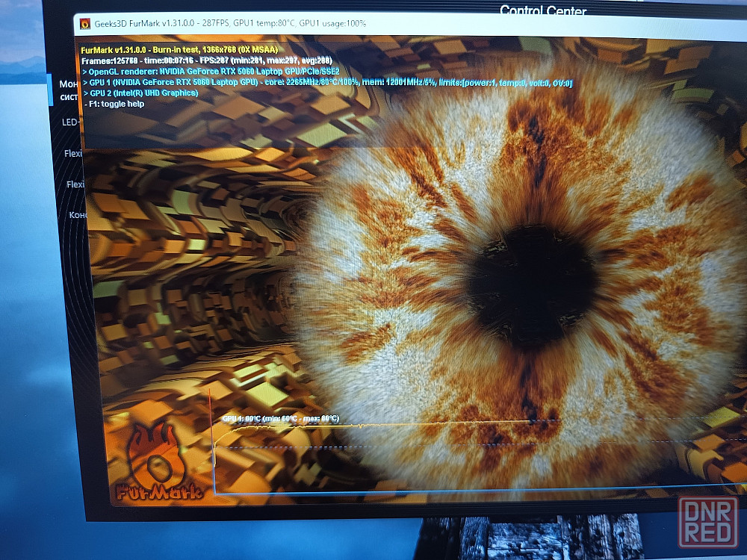Open the "Коно" sidebar entry
The image size is (747, 560).
pyautogui.click(x=78, y=215)
